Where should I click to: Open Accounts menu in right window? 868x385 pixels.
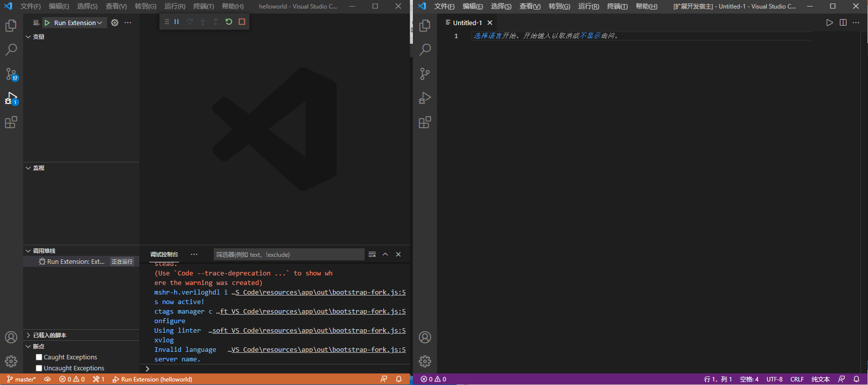coord(425,337)
